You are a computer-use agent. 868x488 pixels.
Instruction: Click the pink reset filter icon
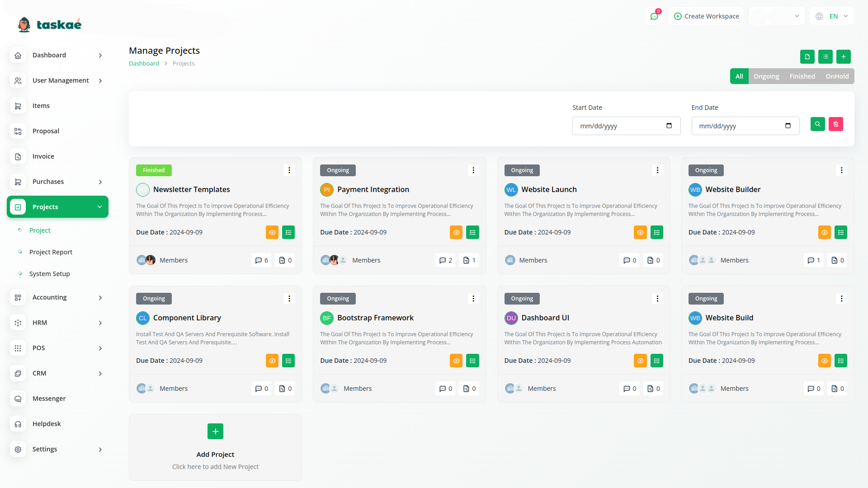point(836,124)
